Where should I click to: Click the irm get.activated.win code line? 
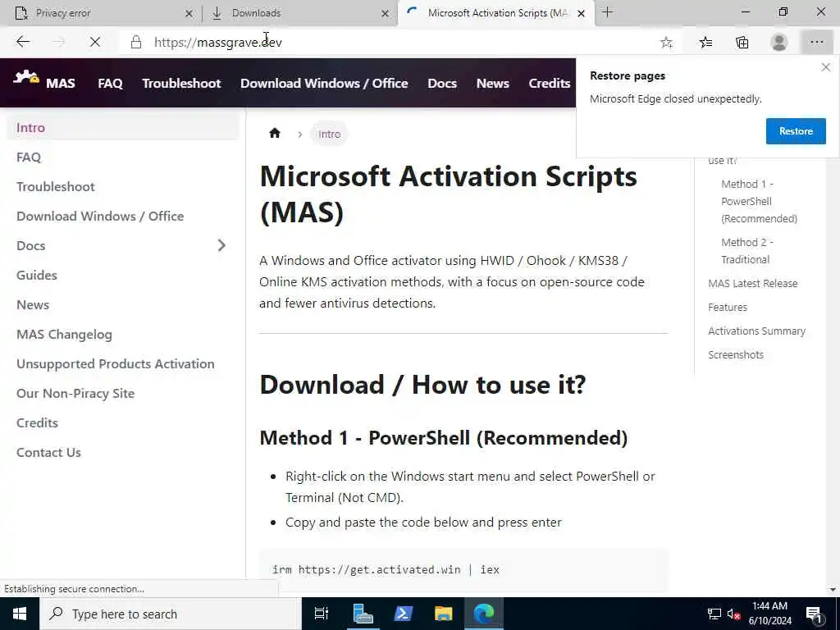pos(386,569)
